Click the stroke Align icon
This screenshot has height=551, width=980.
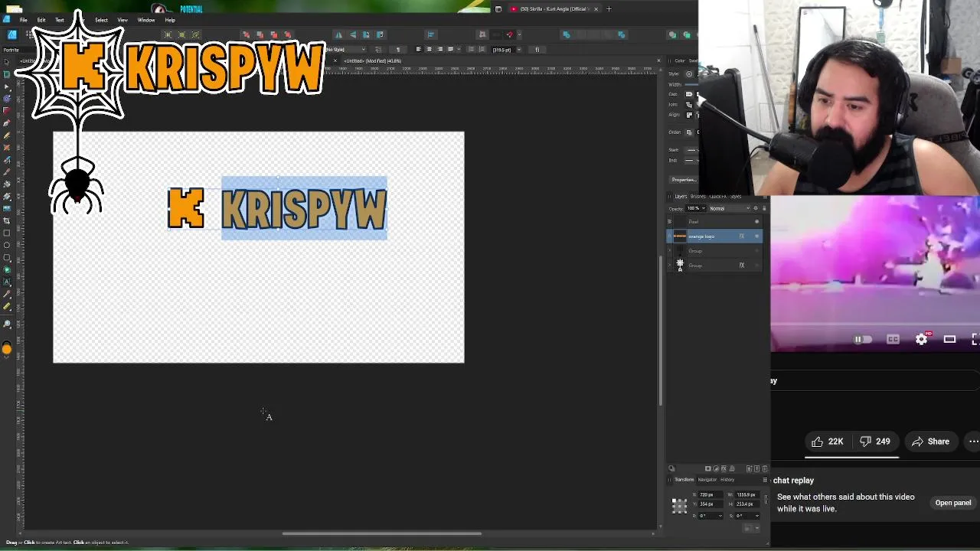[x=688, y=115]
